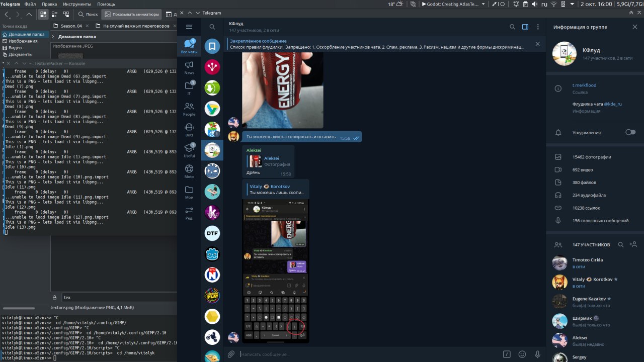Open the 'Мои' folder in Telegram
This screenshot has width=644, height=362.
[x=189, y=192]
